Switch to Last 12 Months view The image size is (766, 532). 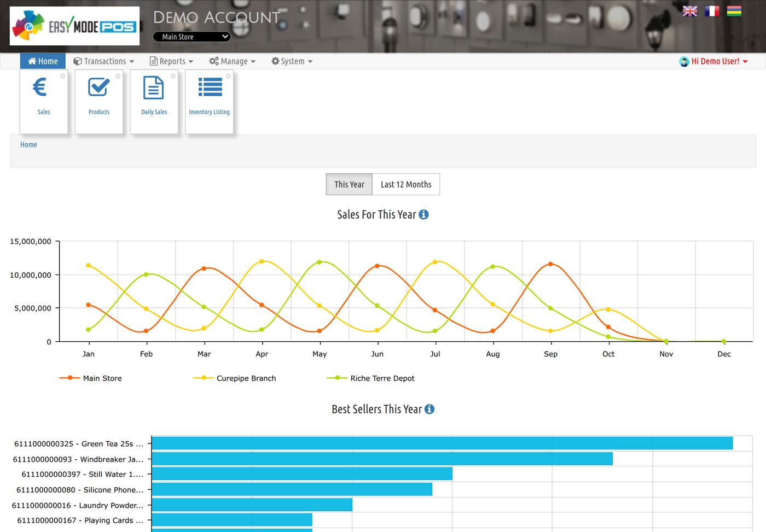pyautogui.click(x=406, y=184)
